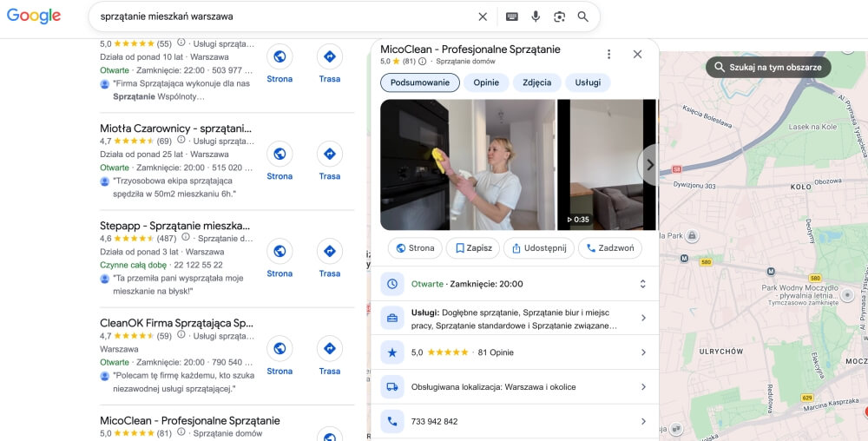Search by image with camera lens icon
Screen dimensions: 868x441
click(559, 16)
